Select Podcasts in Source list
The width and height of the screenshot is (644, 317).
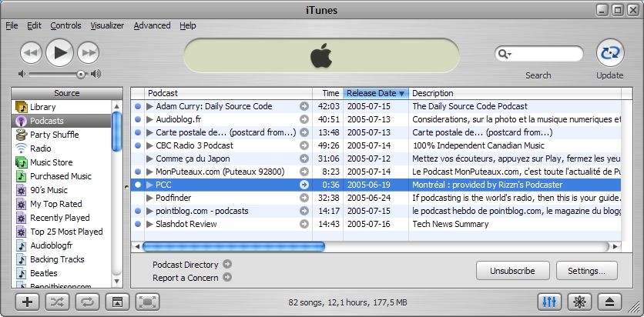(x=62, y=121)
